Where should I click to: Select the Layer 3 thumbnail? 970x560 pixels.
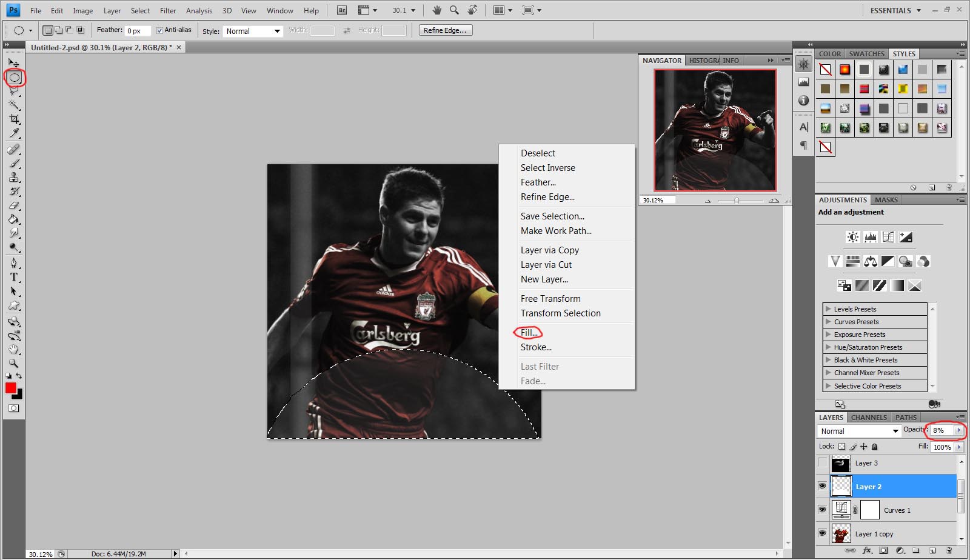841,463
